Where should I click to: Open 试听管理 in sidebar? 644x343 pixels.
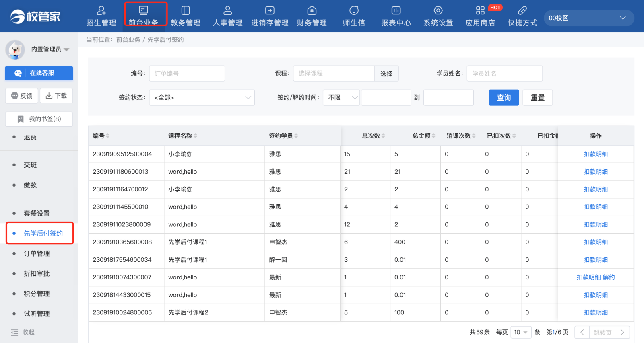tap(37, 314)
